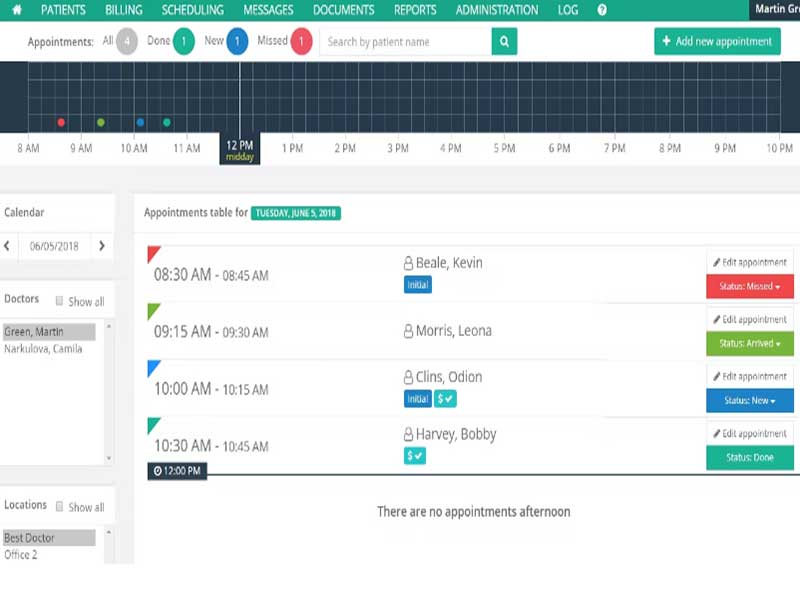Image resolution: width=800 pixels, height=600 pixels.
Task: Open Status: Missed dropdown
Action: point(749,286)
